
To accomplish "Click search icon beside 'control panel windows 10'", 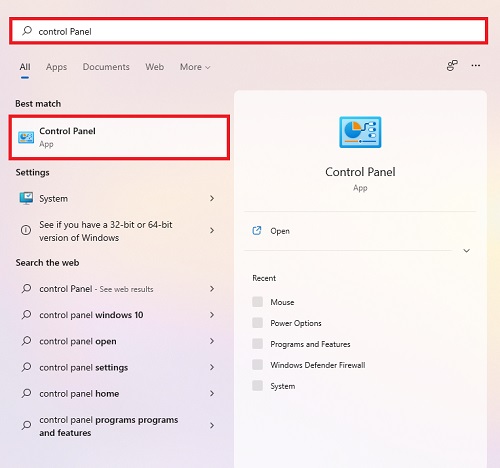I will tap(26, 315).
